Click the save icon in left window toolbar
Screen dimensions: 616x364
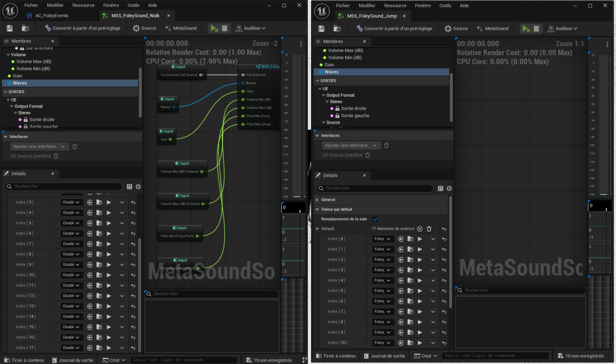click(x=10, y=28)
